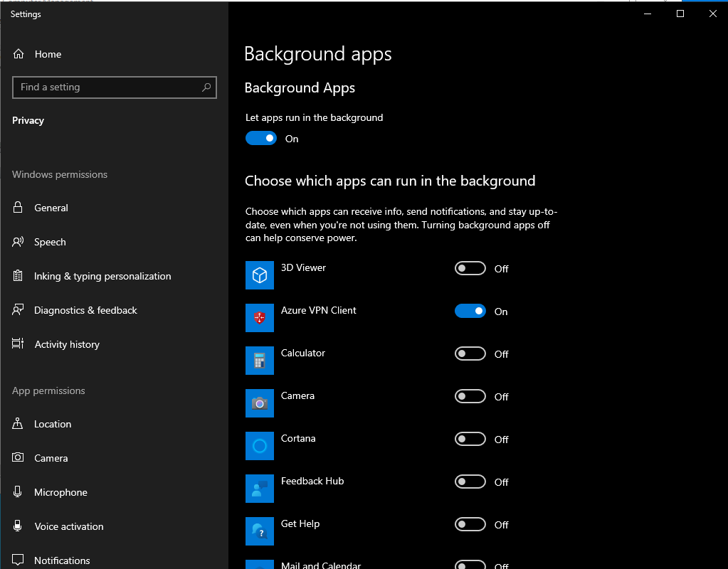This screenshot has width=728, height=569.
Task: Click the Feedback Hub app icon
Action: tap(260, 489)
